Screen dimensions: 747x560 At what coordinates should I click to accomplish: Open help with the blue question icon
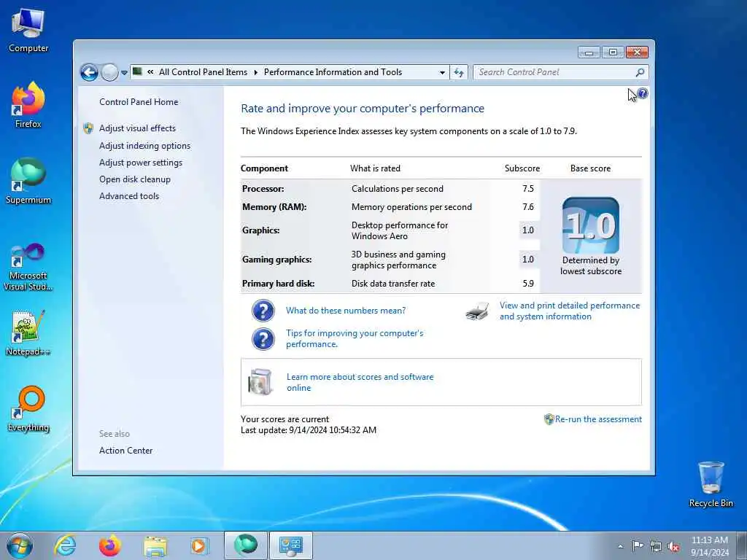(642, 93)
